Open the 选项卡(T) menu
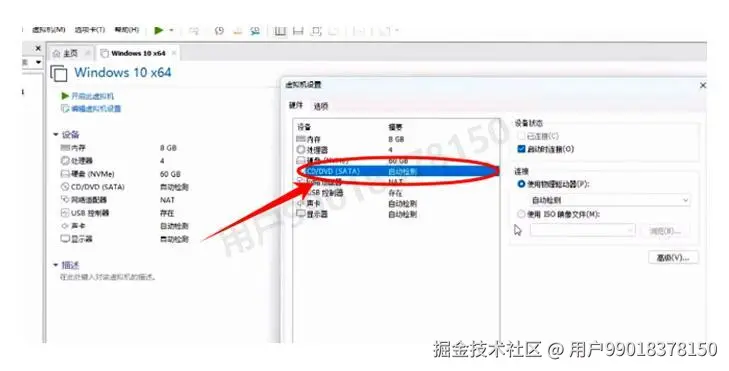The image size is (729, 371). click(90, 30)
